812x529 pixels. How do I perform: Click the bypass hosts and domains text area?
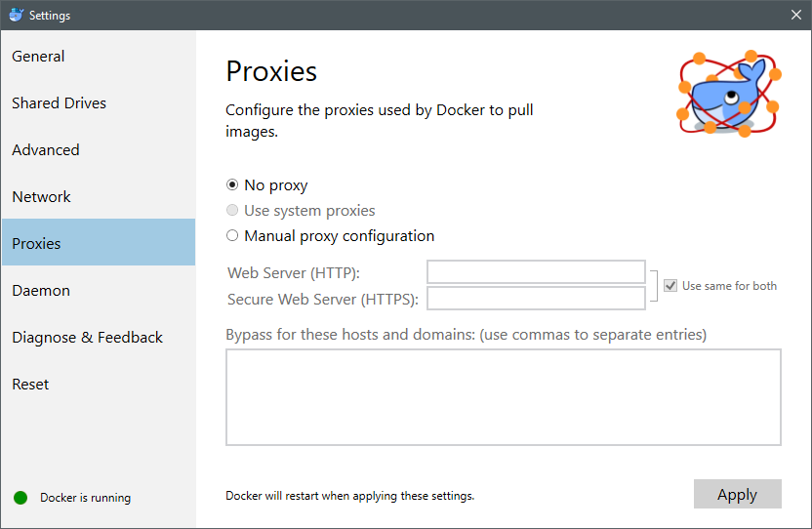pyautogui.click(x=503, y=397)
